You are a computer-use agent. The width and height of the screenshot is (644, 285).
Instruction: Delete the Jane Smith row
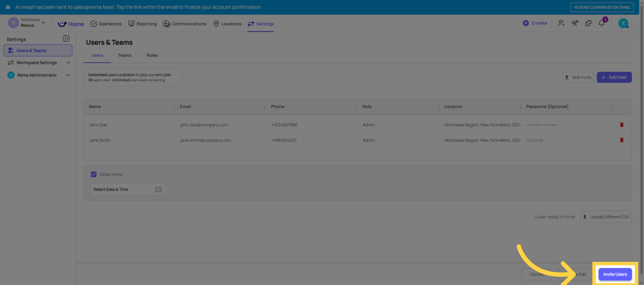622,140
